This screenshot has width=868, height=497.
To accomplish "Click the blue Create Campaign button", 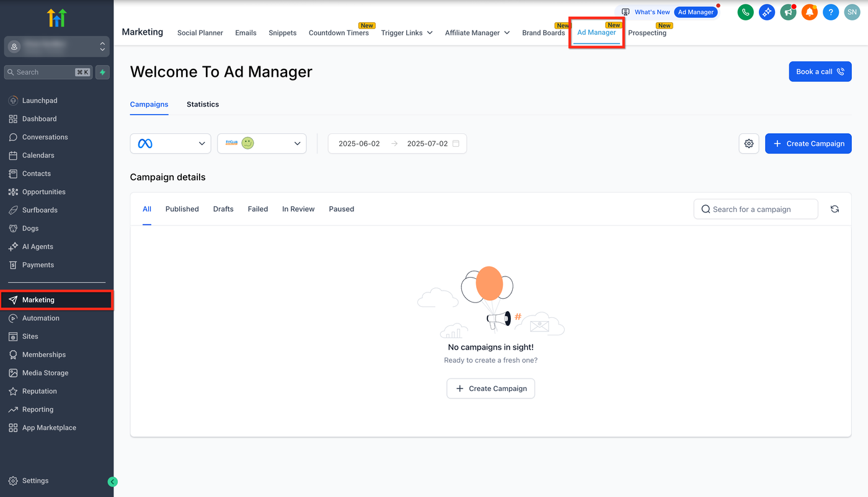I will [x=808, y=144].
